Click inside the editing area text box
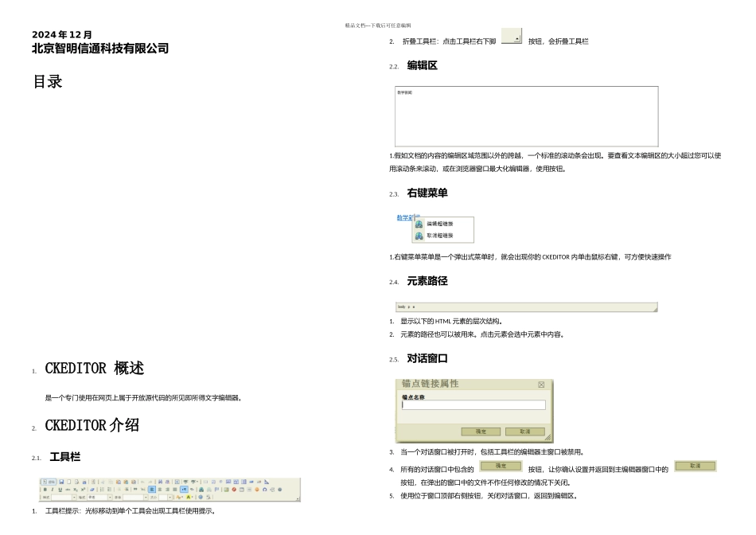Screen dimensions: 756x535 [x=527, y=116]
